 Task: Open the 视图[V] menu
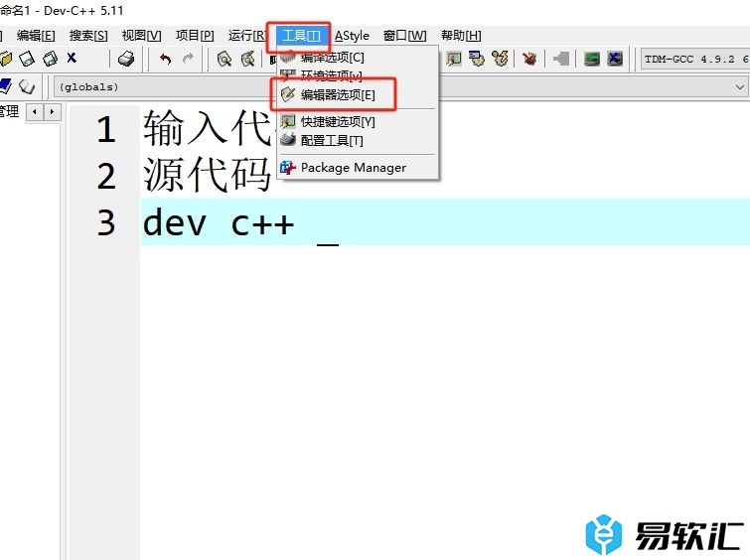click(x=142, y=36)
